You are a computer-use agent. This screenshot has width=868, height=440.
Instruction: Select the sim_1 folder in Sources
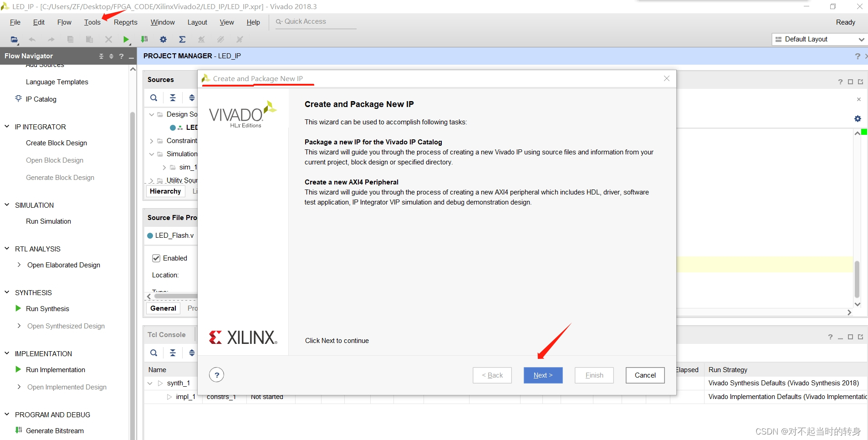pyautogui.click(x=188, y=167)
